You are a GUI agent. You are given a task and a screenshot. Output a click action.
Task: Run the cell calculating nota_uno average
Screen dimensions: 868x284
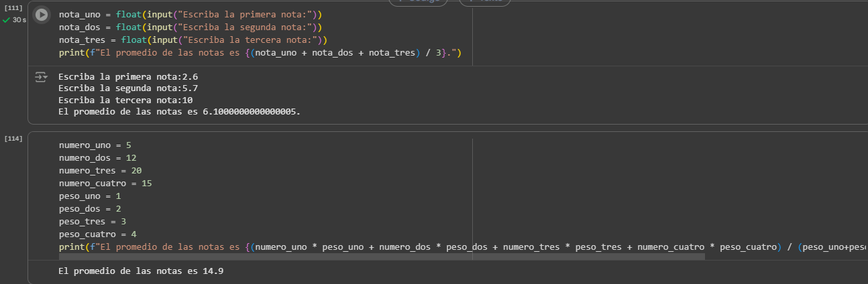click(x=42, y=14)
